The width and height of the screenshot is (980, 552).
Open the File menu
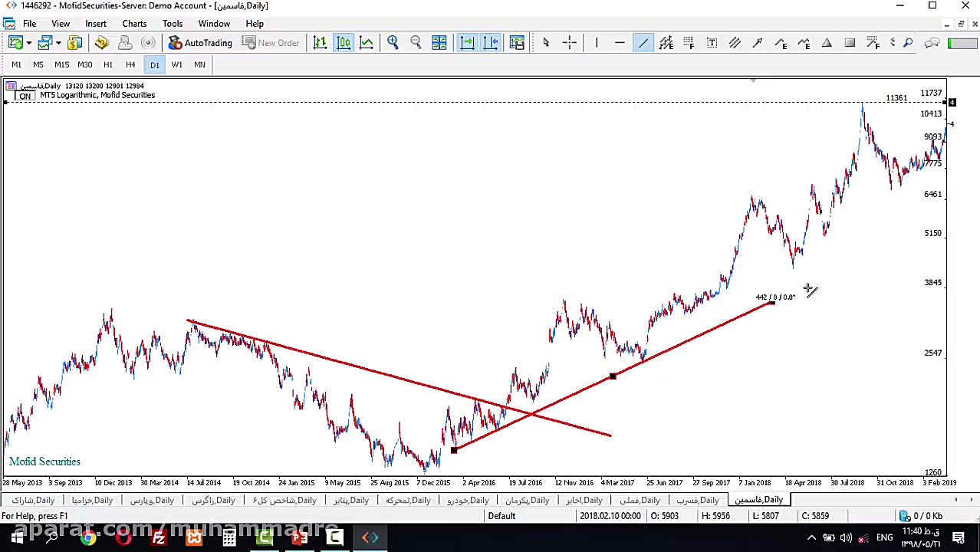pos(29,24)
